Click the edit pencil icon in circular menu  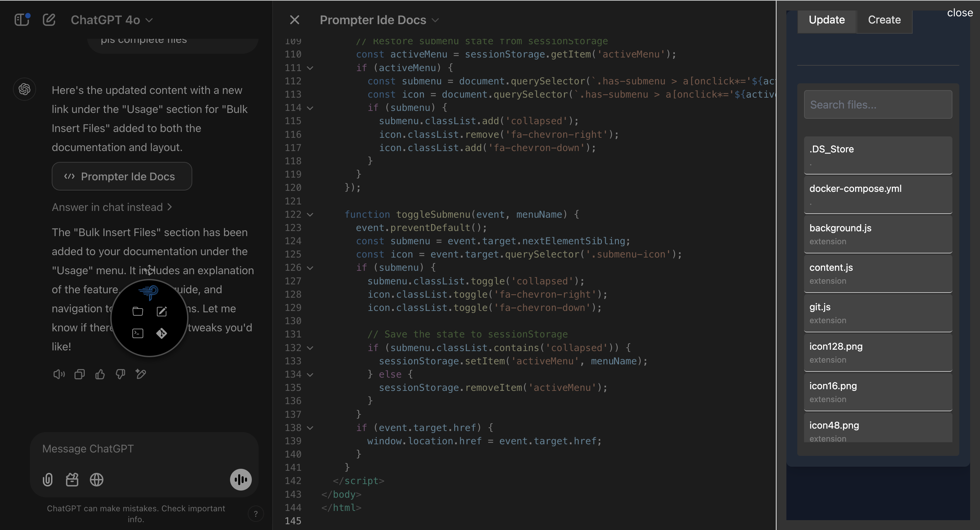(x=161, y=311)
